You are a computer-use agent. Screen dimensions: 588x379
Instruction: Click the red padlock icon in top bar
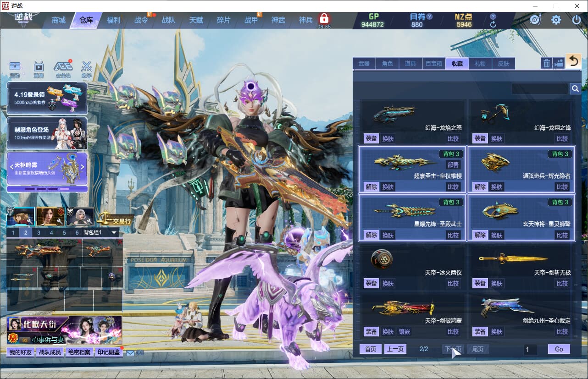coord(324,19)
